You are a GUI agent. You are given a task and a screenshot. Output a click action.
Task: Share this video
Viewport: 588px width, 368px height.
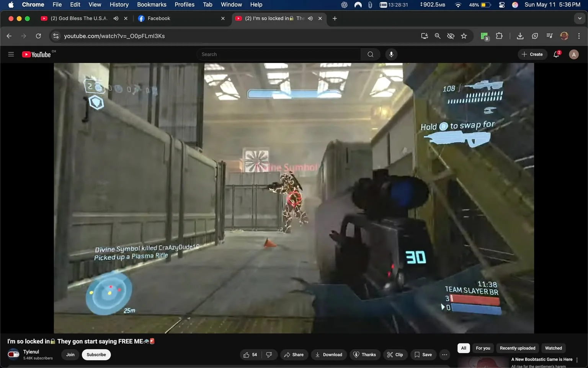pyautogui.click(x=294, y=355)
